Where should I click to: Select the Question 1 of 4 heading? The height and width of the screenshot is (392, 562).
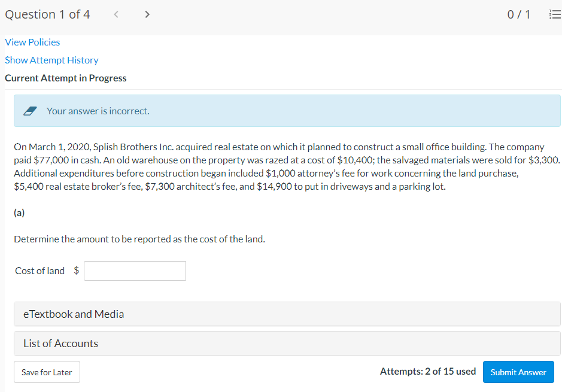tap(47, 14)
